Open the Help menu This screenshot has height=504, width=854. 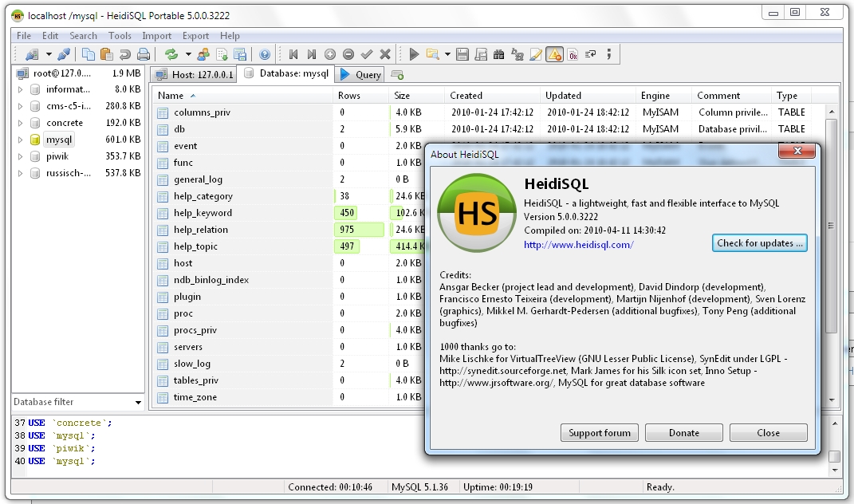pyautogui.click(x=230, y=36)
